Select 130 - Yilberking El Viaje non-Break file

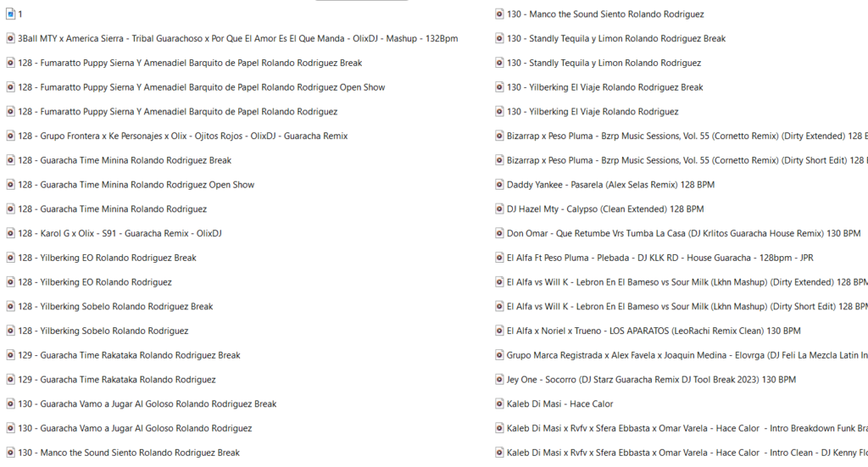(593, 112)
